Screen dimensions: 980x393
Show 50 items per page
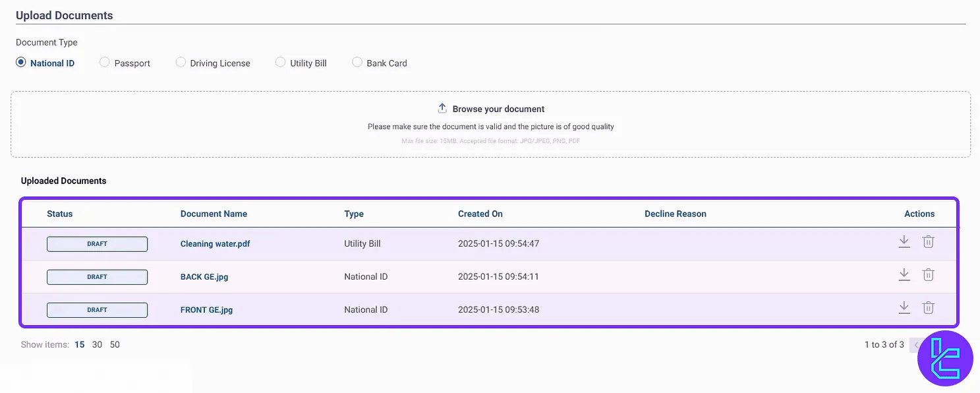tap(115, 344)
